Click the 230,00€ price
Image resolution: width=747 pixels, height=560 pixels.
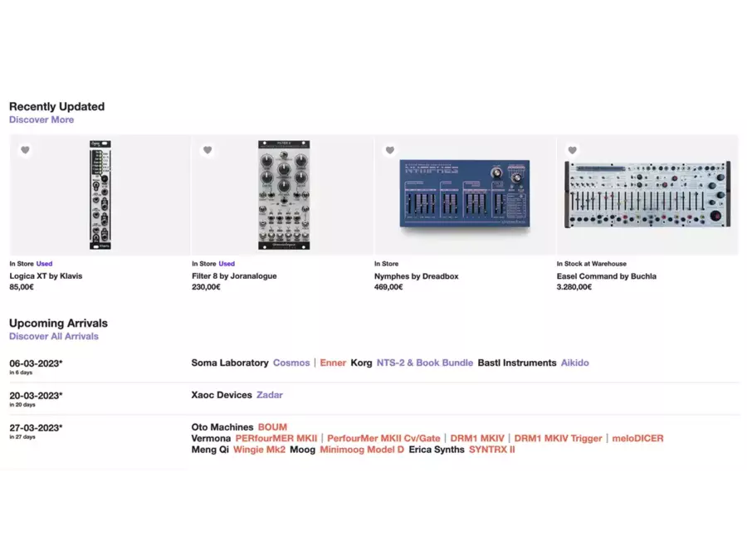207,287
